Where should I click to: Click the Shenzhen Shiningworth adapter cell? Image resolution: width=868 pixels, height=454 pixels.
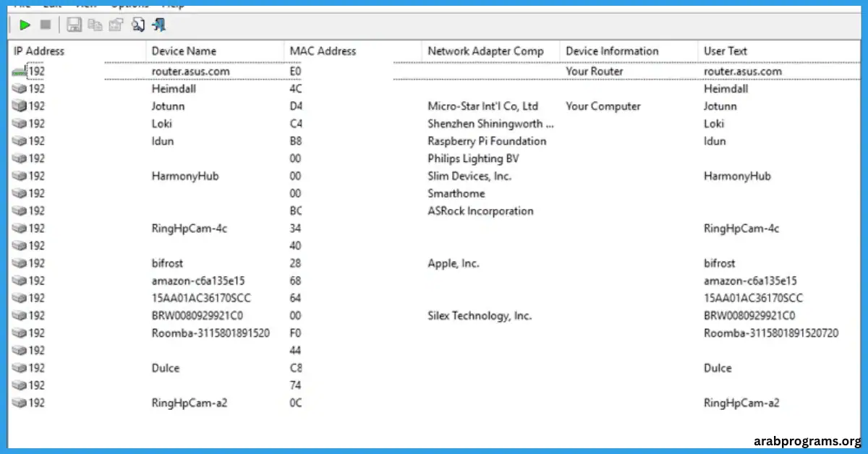[491, 124]
